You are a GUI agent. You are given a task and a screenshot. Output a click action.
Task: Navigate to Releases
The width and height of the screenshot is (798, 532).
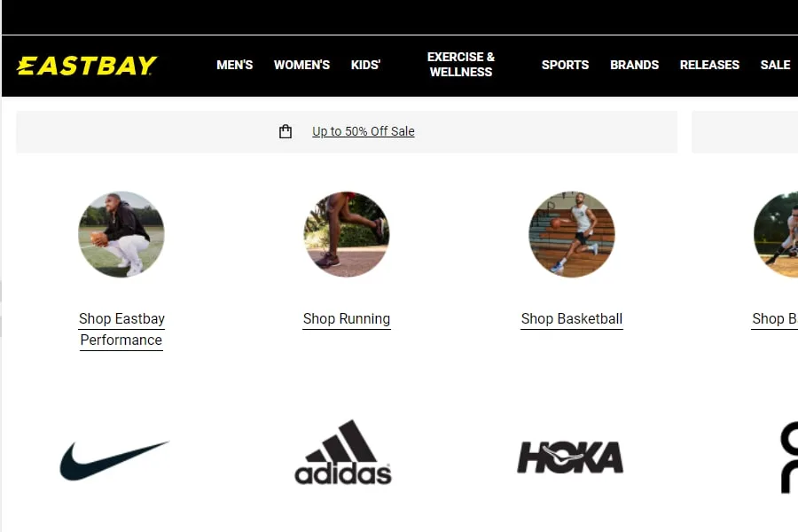(x=709, y=65)
